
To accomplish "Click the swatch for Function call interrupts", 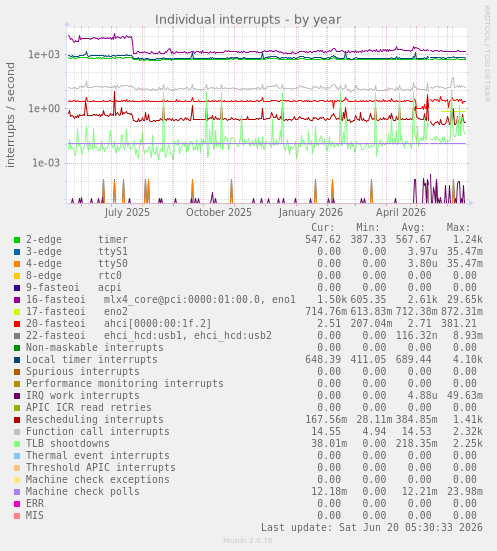I will click(17, 432).
